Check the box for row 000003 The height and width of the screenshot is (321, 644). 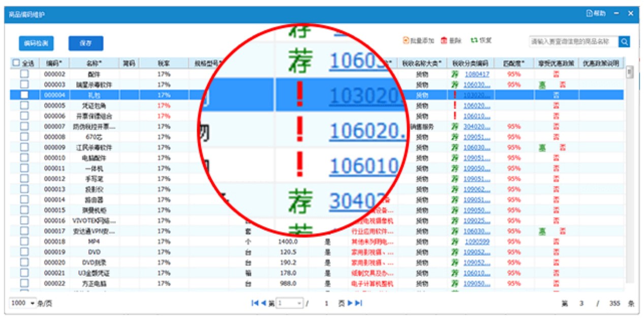click(x=24, y=84)
